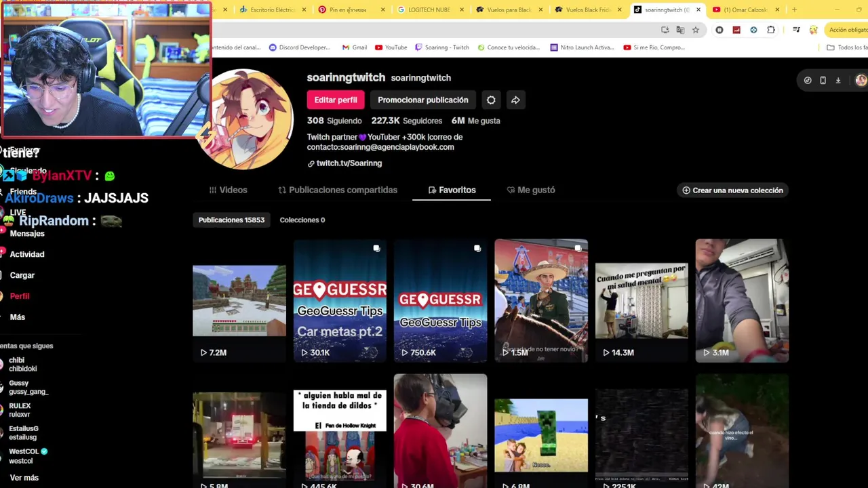Open the charro on horse video 1.5M
The height and width of the screenshot is (488, 868).
pos(541,301)
